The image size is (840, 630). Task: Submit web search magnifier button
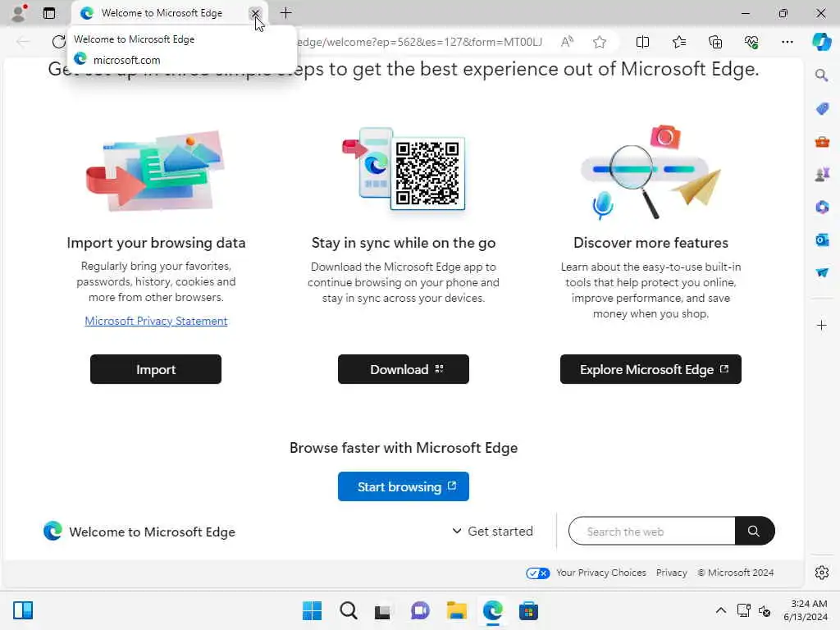click(755, 532)
